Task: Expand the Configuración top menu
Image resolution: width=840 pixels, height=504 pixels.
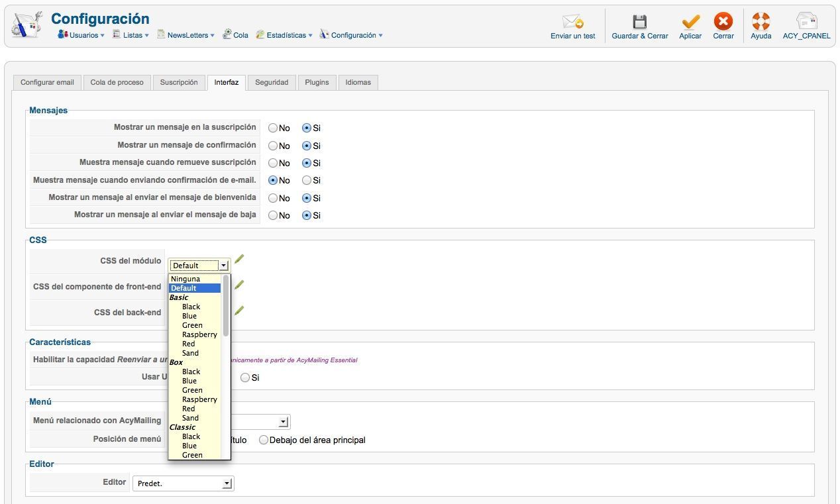Action: [x=351, y=35]
